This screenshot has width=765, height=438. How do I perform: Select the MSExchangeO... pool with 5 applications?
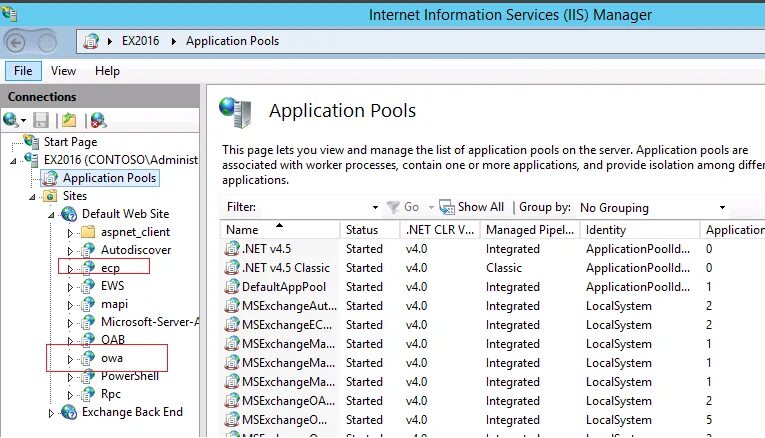pos(493,420)
